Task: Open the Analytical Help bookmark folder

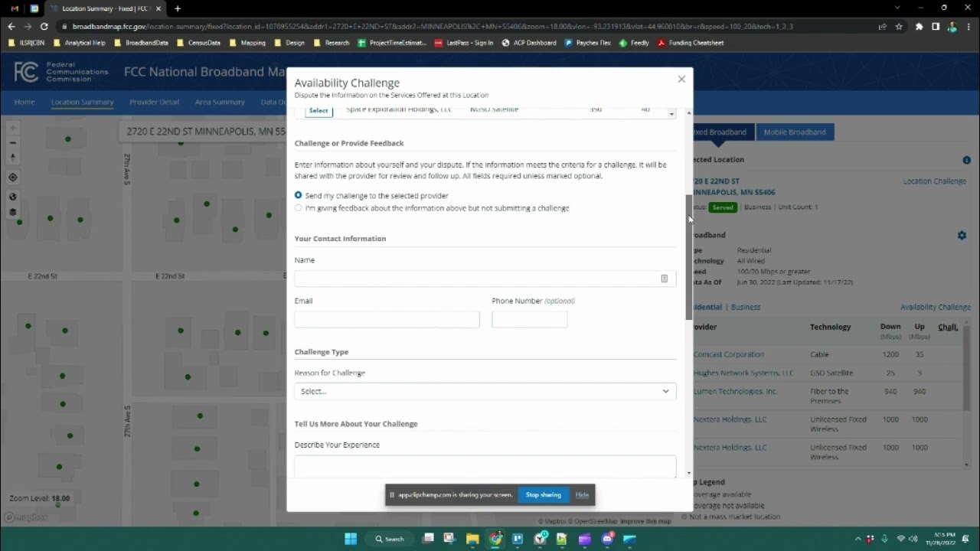Action: point(80,43)
